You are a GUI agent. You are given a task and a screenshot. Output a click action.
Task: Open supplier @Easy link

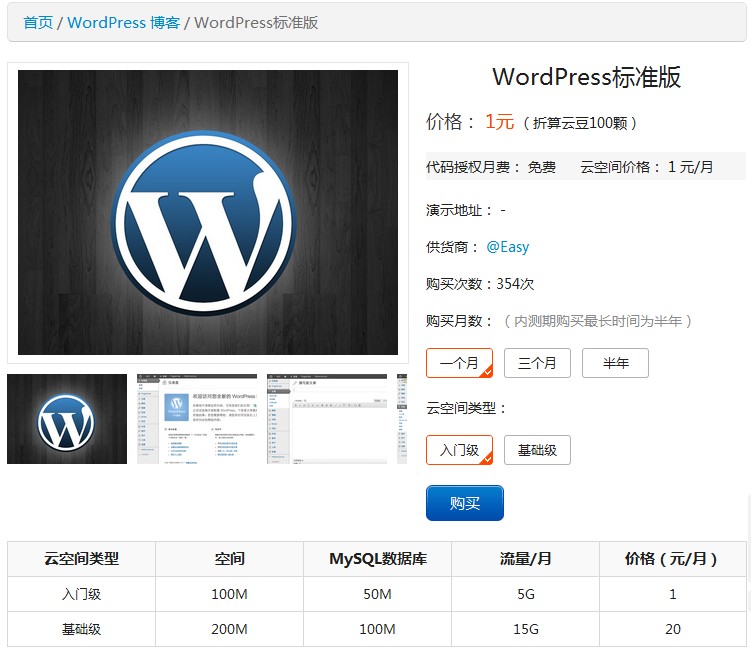508,247
